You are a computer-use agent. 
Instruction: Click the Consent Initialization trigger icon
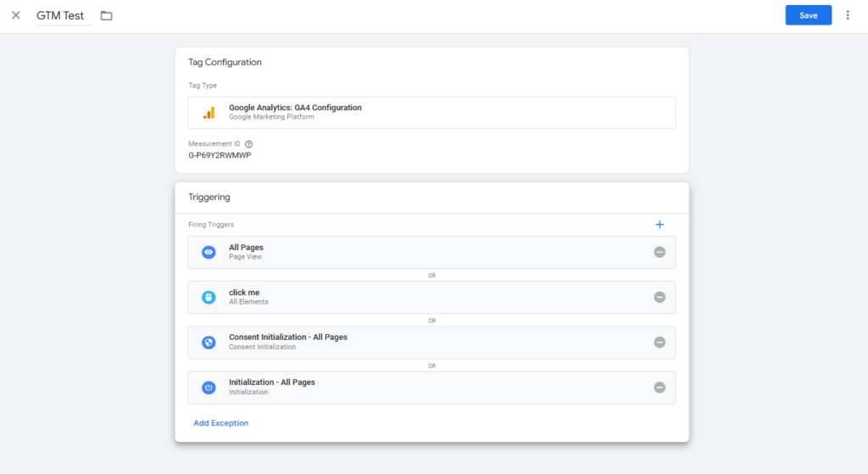(x=209, y=343)
